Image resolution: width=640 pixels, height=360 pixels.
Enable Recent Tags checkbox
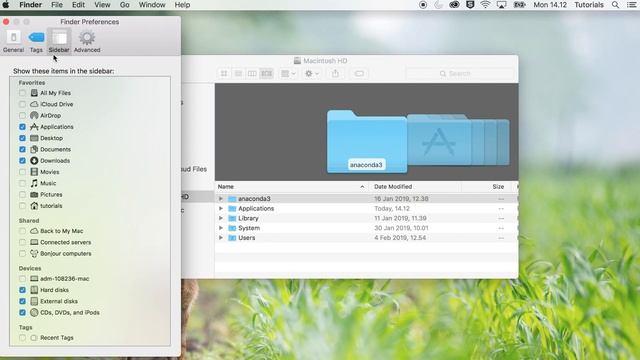click(x=22, y=338)
